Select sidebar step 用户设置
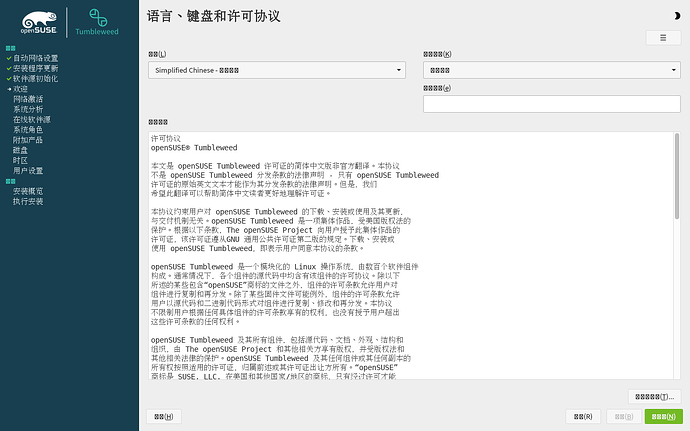This screenshot has width=690, height=431. [x=28, y=170]
